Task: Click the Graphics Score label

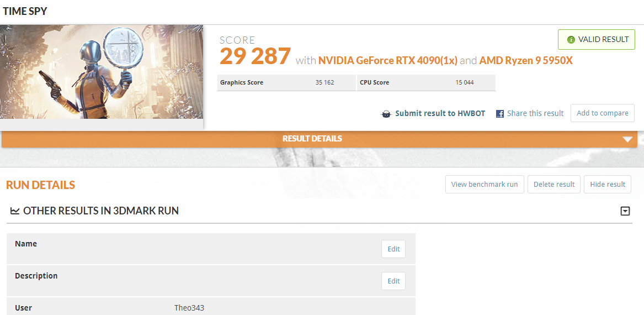Action: click(x=242, y=82)
